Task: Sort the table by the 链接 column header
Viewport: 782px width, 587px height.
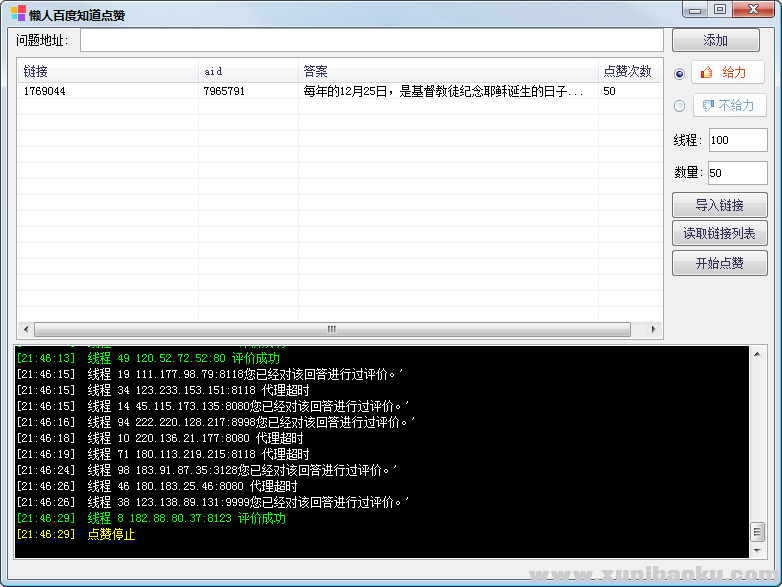Action: click(108, 71)
